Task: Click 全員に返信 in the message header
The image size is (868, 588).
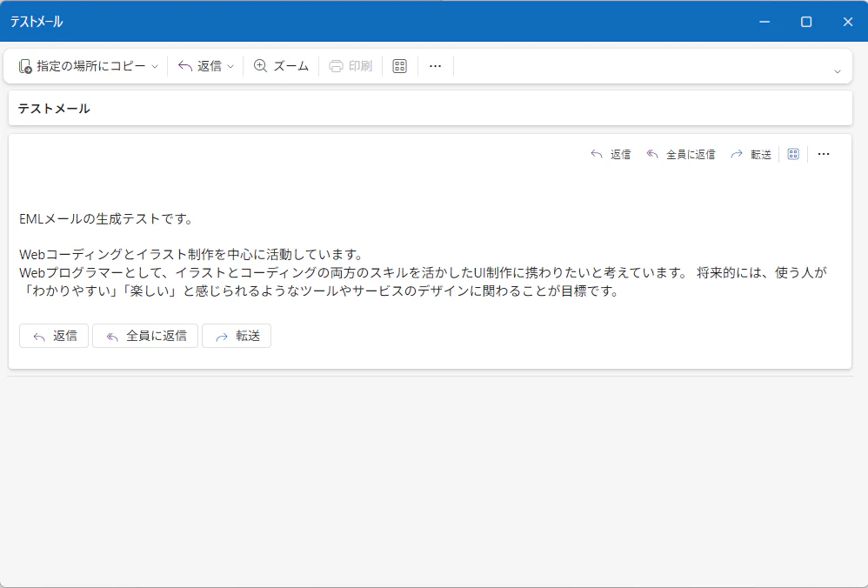Action: 681,155
